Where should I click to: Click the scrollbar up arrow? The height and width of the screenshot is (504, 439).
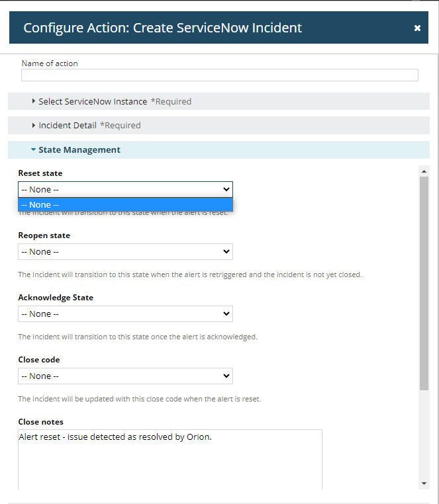click(424, 171)
